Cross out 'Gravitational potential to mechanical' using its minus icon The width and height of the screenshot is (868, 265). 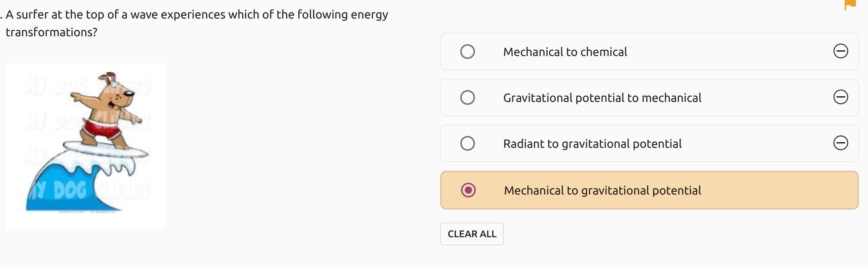(841, 97)
